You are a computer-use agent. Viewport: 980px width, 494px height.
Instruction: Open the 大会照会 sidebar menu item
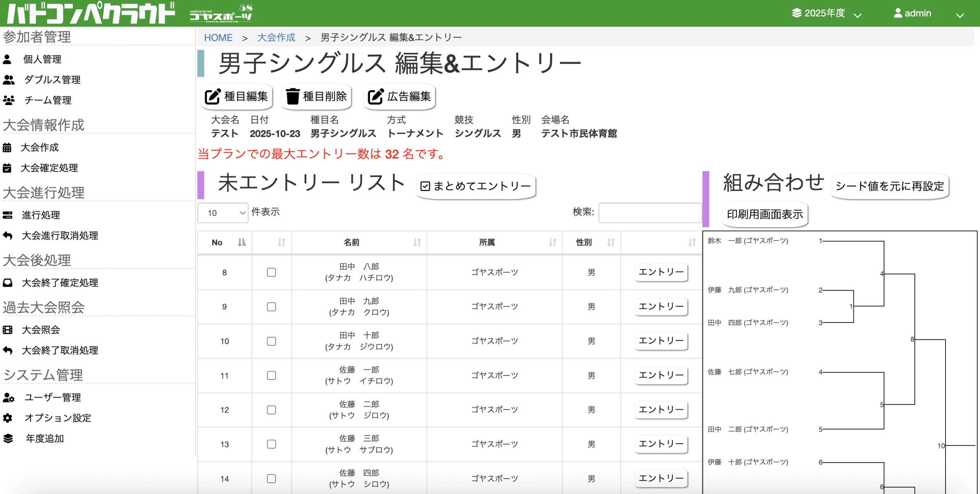(x=41, y=330)
